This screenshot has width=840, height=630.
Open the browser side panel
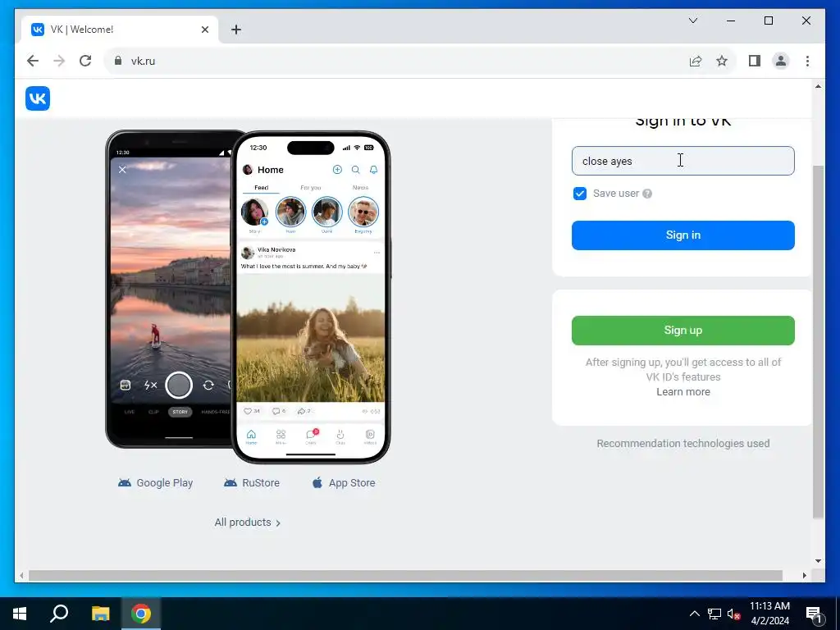pyautogui.click(x=755, y=61)
